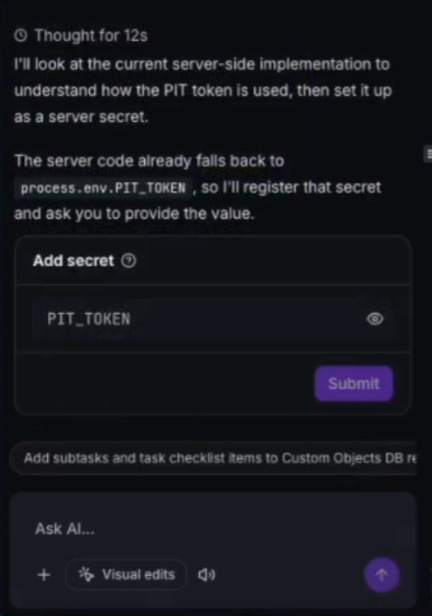Click the clock icon beside Thought for 12s
This screenshot has height=616, width=432.
[21, 36]
